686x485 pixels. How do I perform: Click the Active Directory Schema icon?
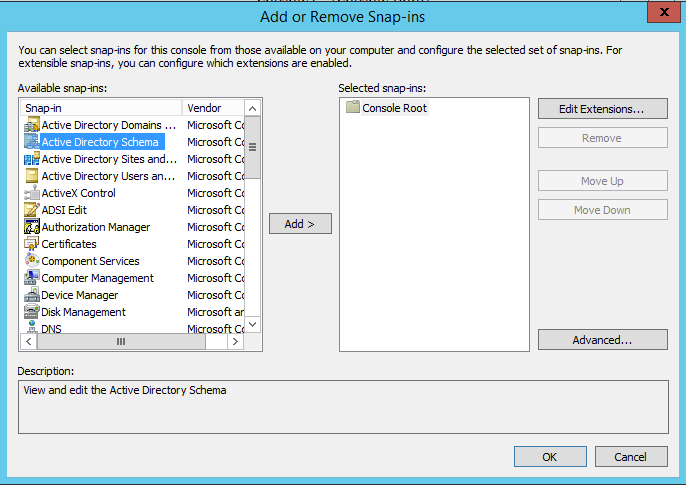[32, 142]
